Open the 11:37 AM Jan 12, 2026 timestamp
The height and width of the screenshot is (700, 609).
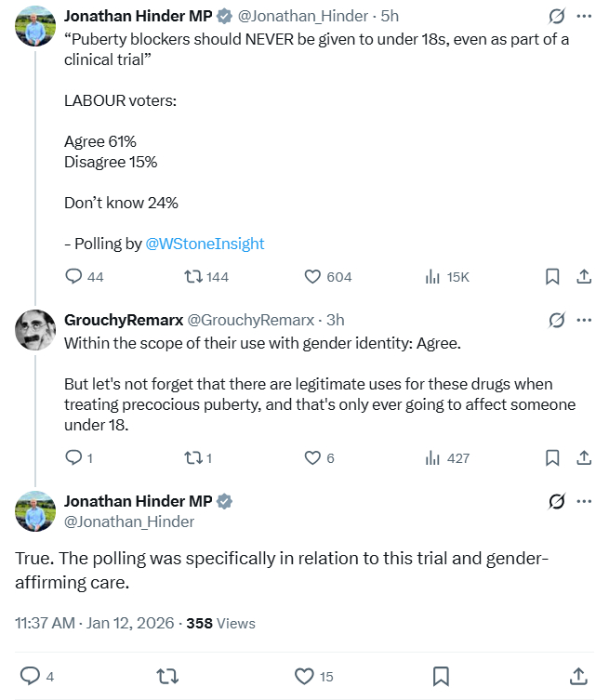tap(94, 623)
